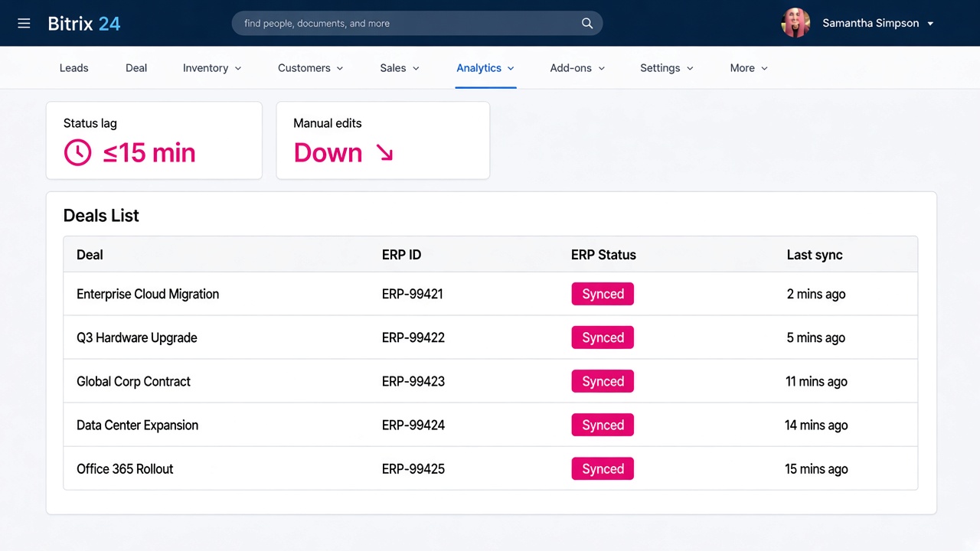Click the Deal column header
Viewport: 980px width, 551px height.
point(90,255)
